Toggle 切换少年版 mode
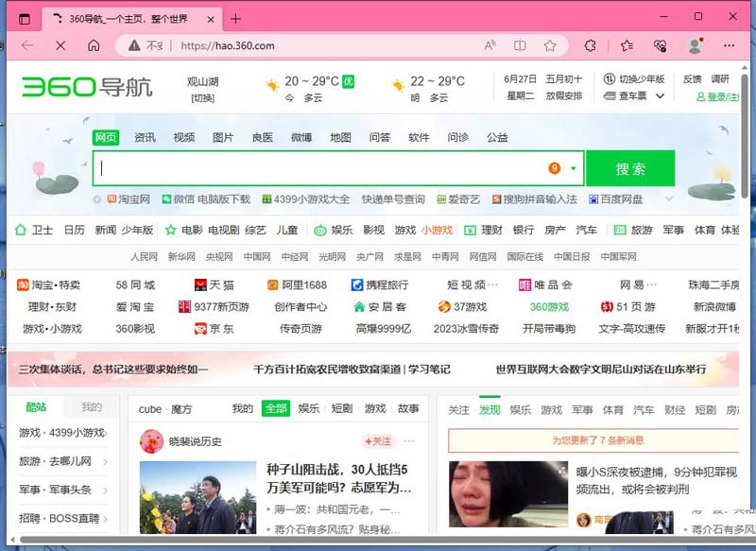The image size is (756, 551). 634,78
